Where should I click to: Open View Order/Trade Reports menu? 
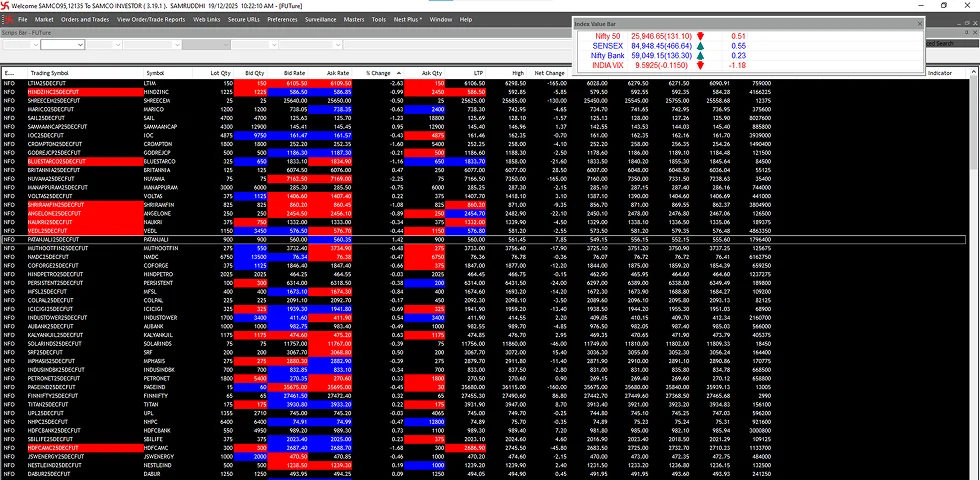(x=151, y=19)
